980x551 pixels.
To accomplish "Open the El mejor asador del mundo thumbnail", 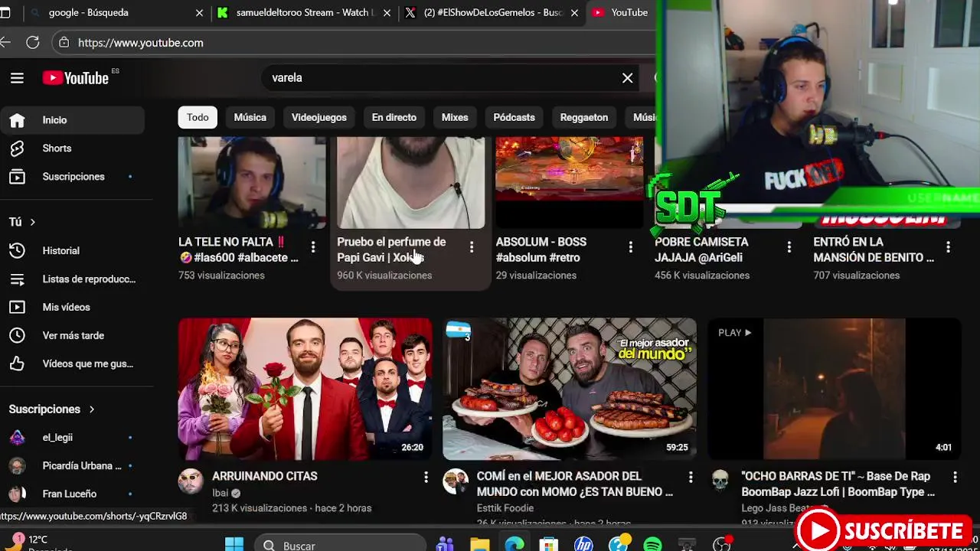I will tap(570, 389).
